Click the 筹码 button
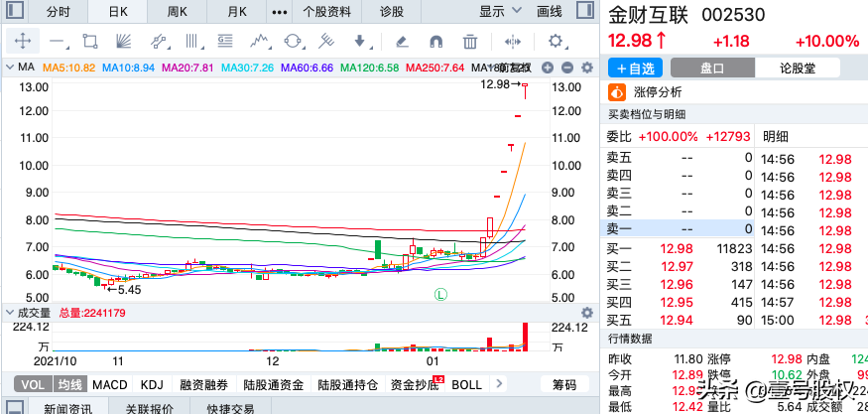Image resolution: width=868 pixels, height=414 pixels. click(564, 384)
